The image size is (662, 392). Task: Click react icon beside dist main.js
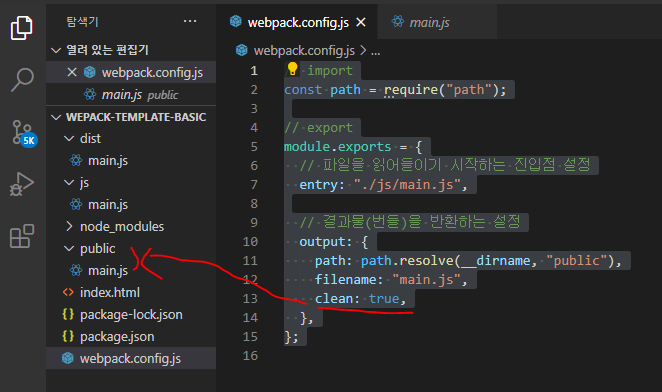[76, 160]
